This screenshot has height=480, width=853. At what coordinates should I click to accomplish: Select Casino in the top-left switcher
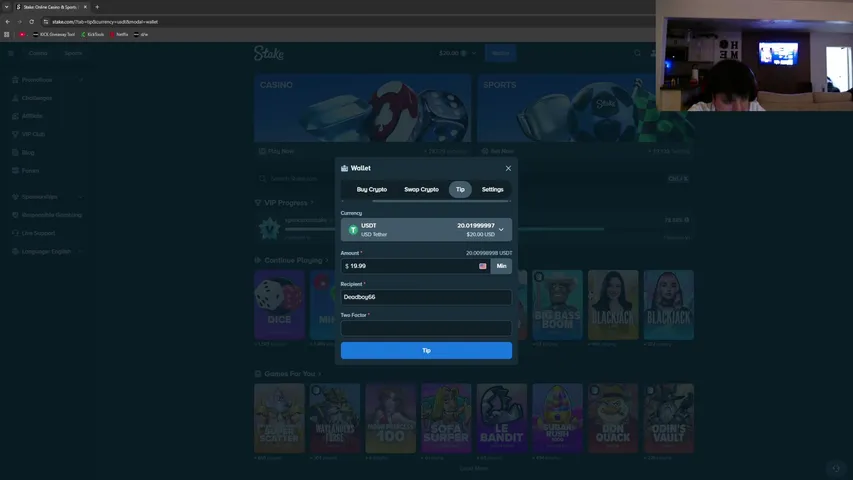[x=38, y=53]
